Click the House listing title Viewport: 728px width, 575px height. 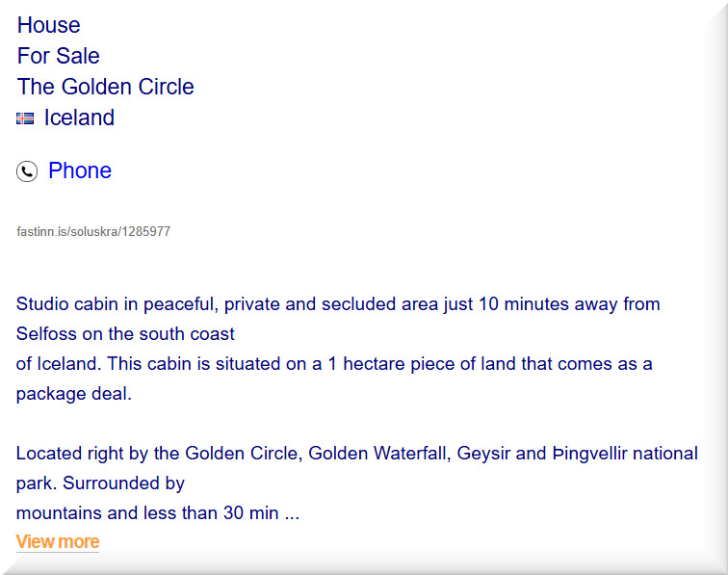(x=49, y=25)
